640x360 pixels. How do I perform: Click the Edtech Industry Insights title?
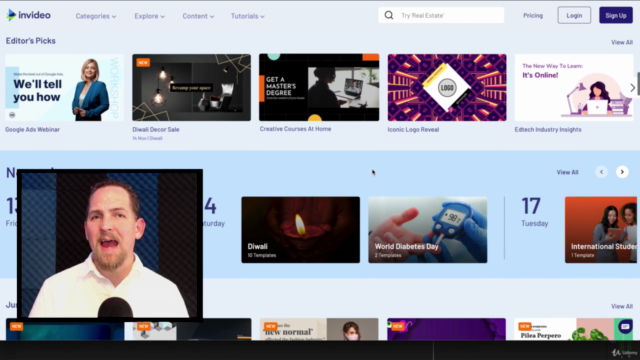548,129
